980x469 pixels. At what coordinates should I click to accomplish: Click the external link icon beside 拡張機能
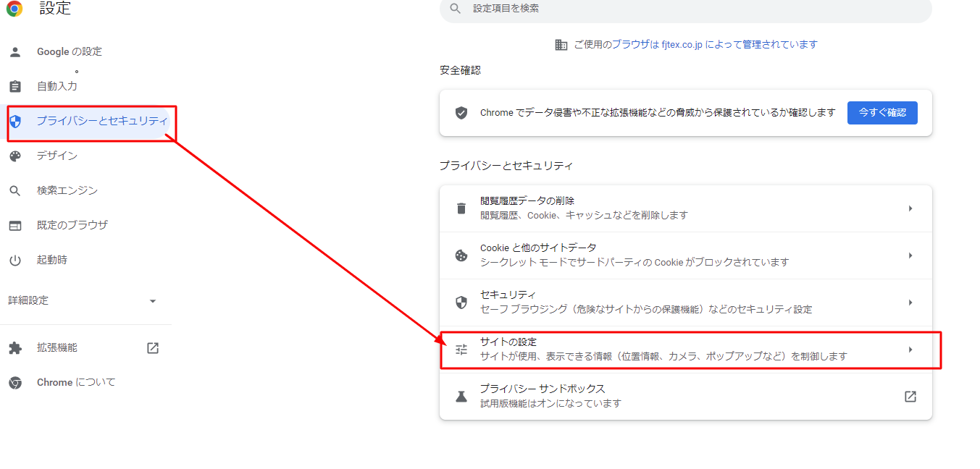[x=153, y=348]
